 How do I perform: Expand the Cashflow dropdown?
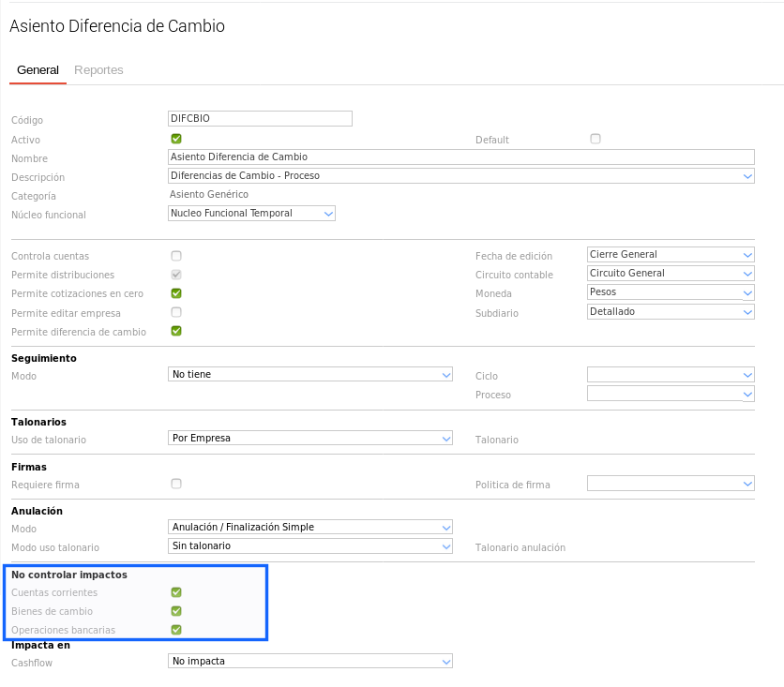(309, 662)
